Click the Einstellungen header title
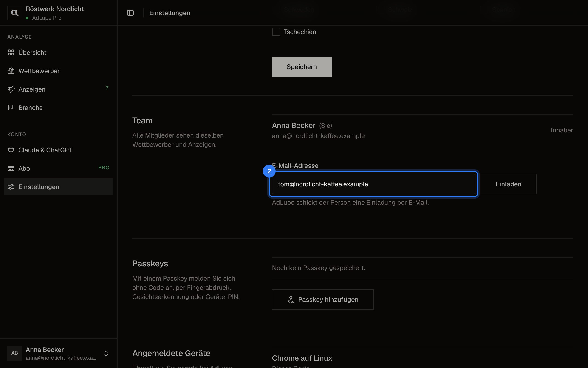The width and height of the screenshot is (588, 368). (x=170, y=13)
